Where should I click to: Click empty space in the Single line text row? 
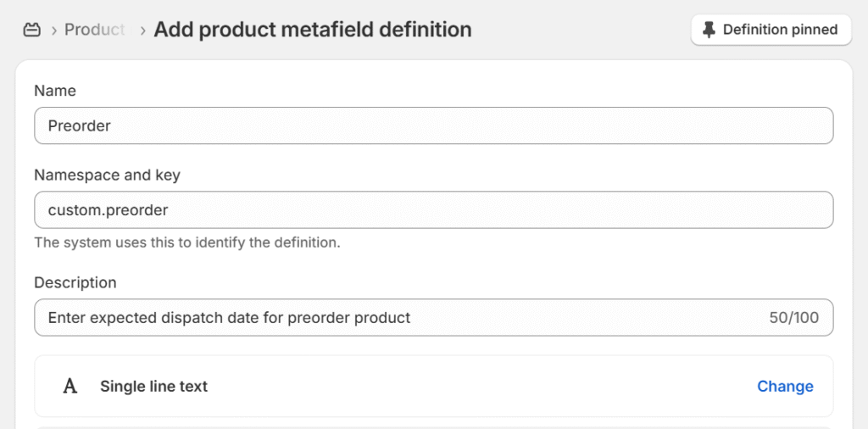[x=475, y=387]
